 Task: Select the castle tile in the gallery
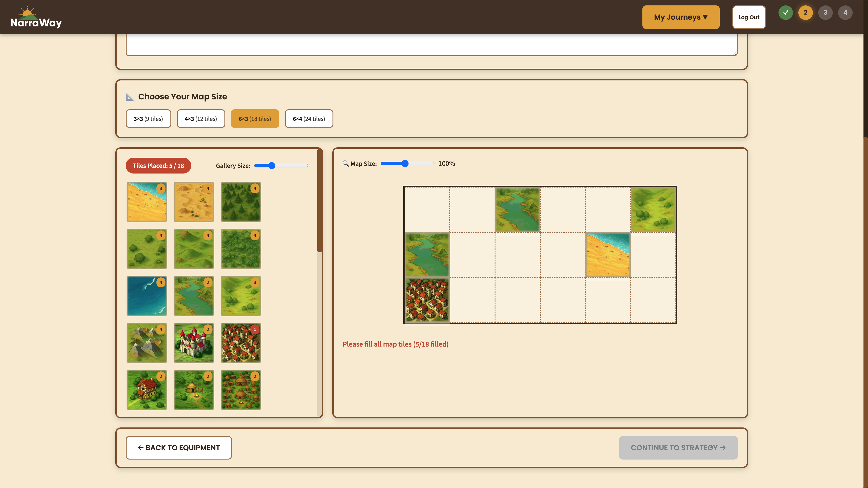pyautogui.click(x=194, y=343)
